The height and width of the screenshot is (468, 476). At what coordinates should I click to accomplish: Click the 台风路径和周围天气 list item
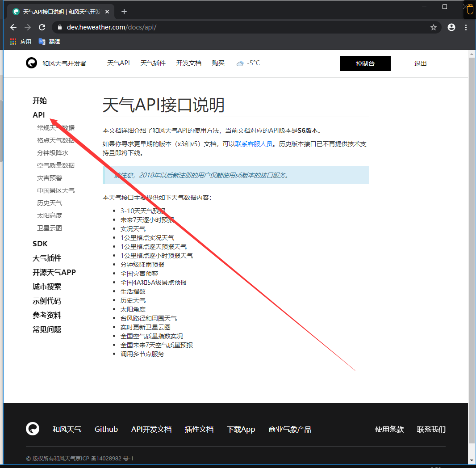click(x=148, y=318)
